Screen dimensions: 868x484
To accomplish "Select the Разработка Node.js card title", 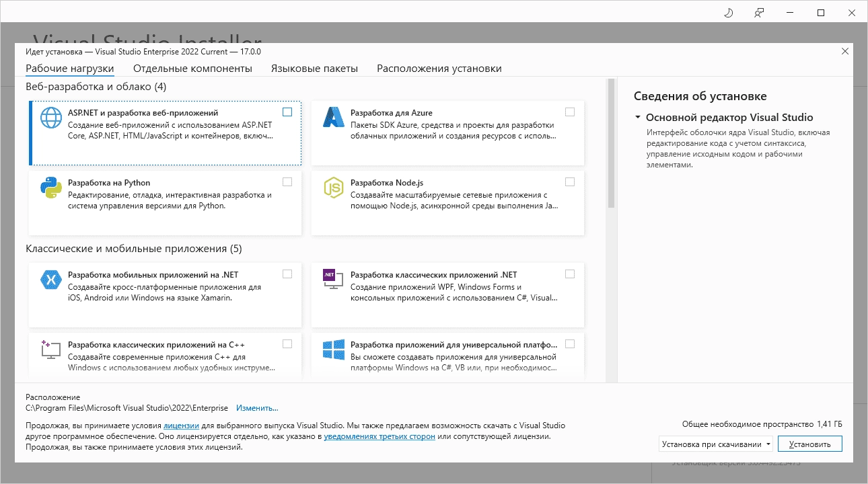I will coord(387,183).
